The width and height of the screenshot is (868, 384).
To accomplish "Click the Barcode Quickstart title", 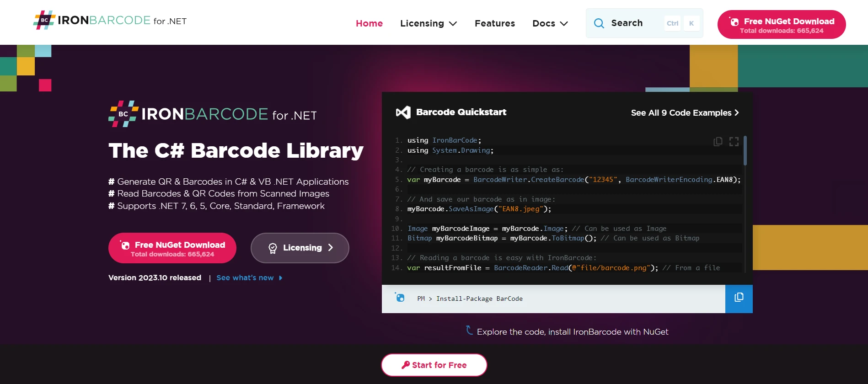I will 461,112.
